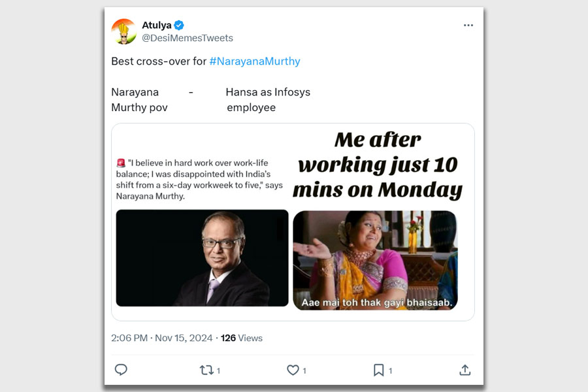
Task: Click the retweet count number
Action: pyautogui.click(x=219, y=370)
